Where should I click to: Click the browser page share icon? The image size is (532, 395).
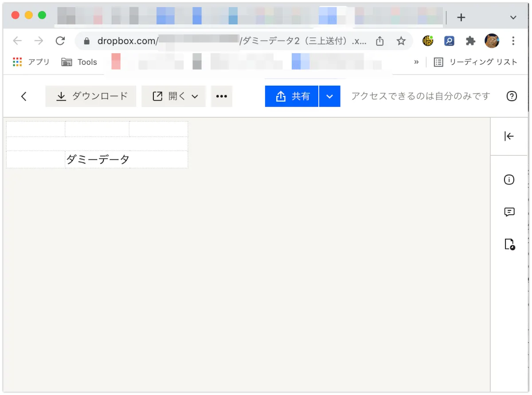point(379,41)
